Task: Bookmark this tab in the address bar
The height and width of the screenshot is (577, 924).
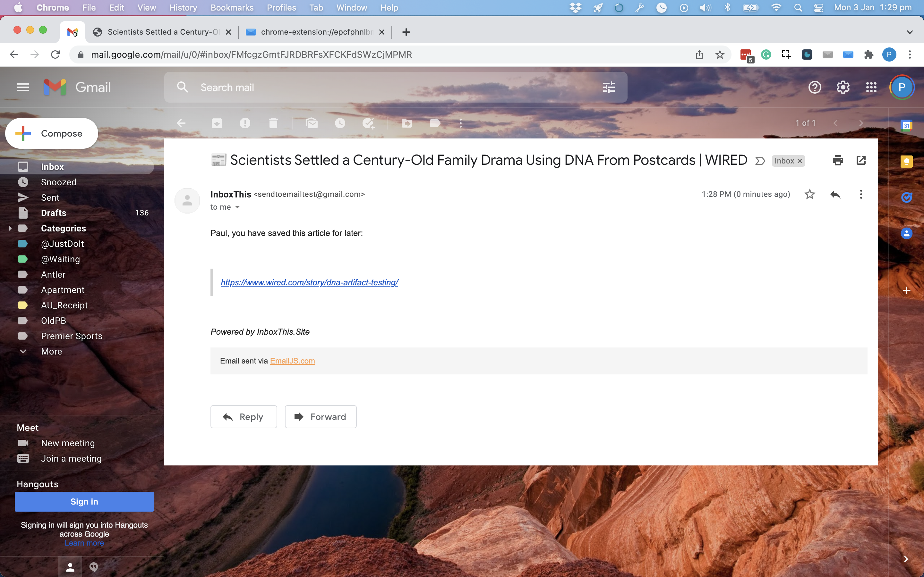Action: (719, 54)
